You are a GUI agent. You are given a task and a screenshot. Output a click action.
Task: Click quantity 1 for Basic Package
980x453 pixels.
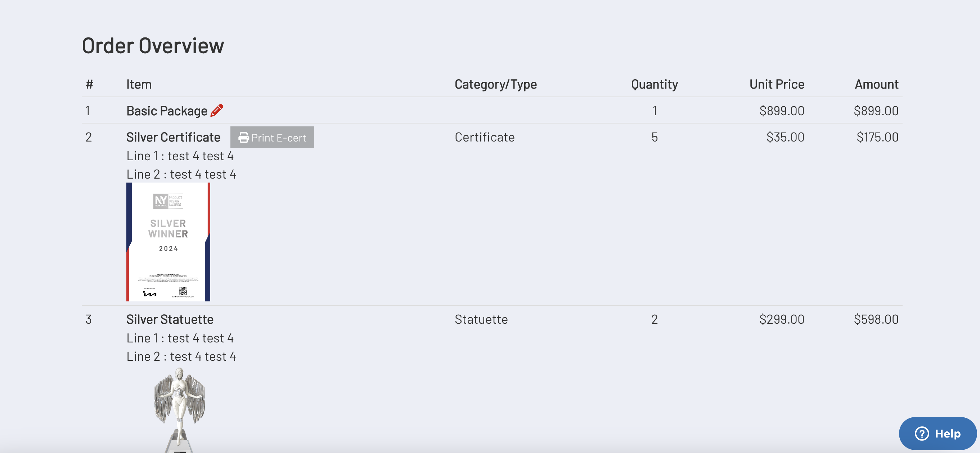[x=654, y=111]
